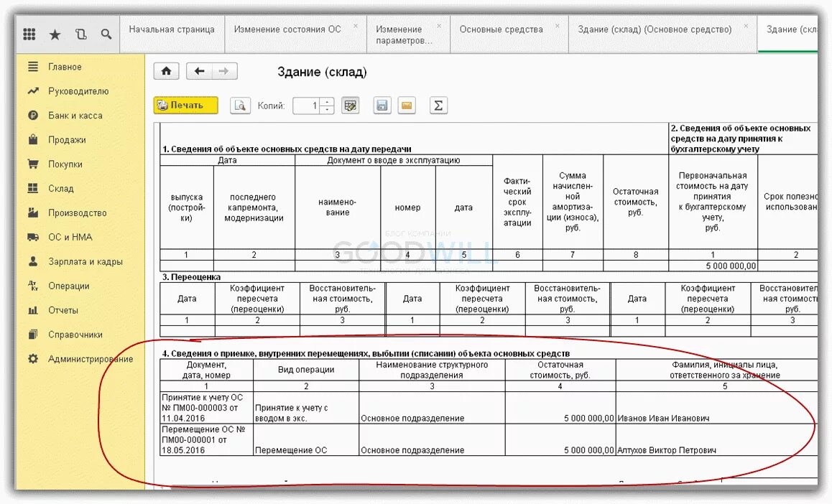Viewport: 832px width, 504px height.
Task: Click the Зарплата и кадры person icon
Action: click(x=33, y=261)
